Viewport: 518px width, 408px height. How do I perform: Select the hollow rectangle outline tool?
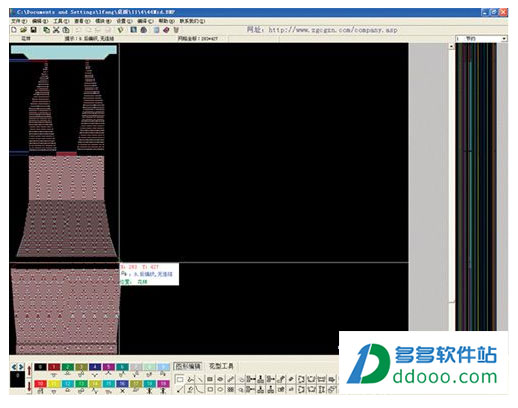(210, 389)
